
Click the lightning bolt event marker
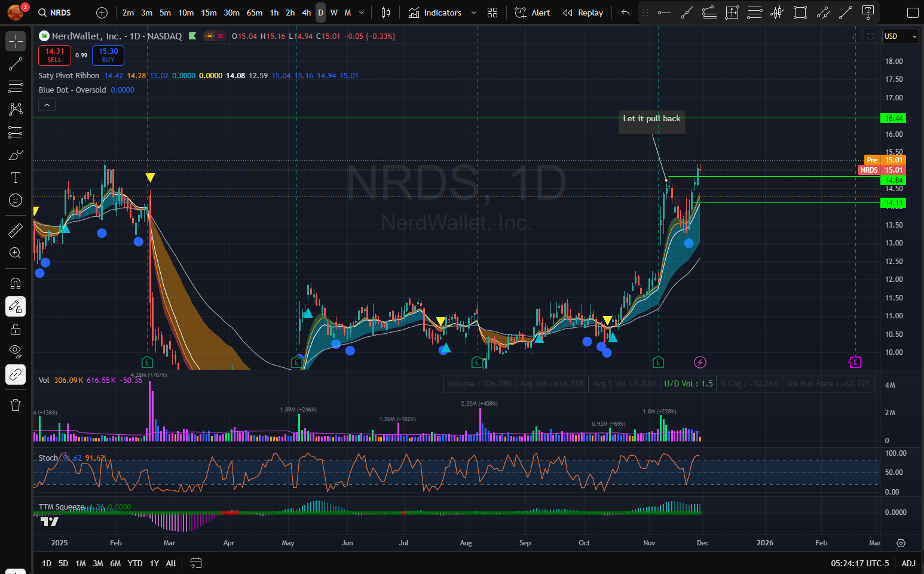coord(700,362)
